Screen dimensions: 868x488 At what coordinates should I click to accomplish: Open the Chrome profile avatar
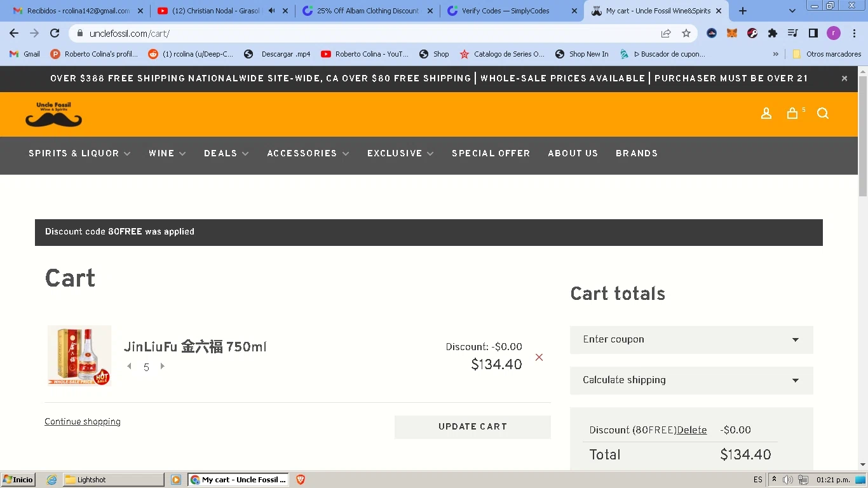[x=834, y=33]
